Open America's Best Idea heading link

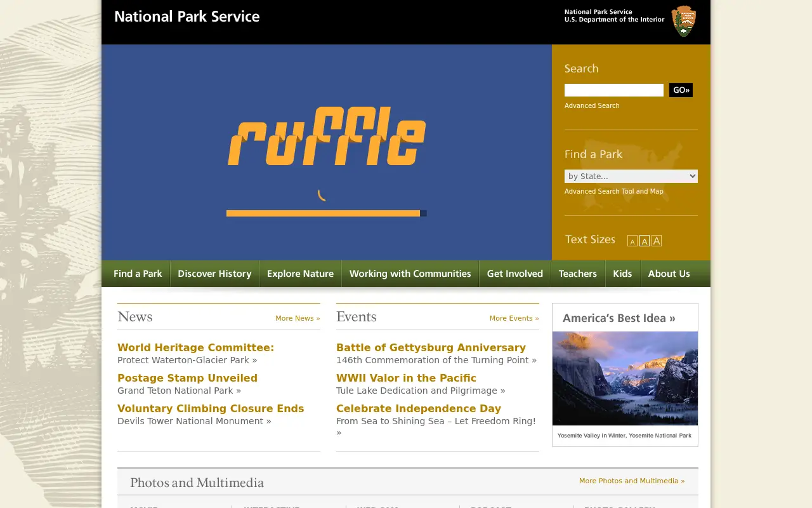click(x=619, y=318)
